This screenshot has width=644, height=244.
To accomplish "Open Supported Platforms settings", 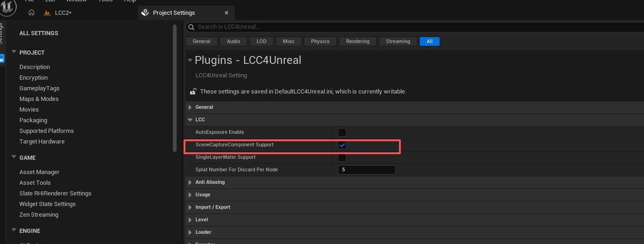I will click(47, 131).
